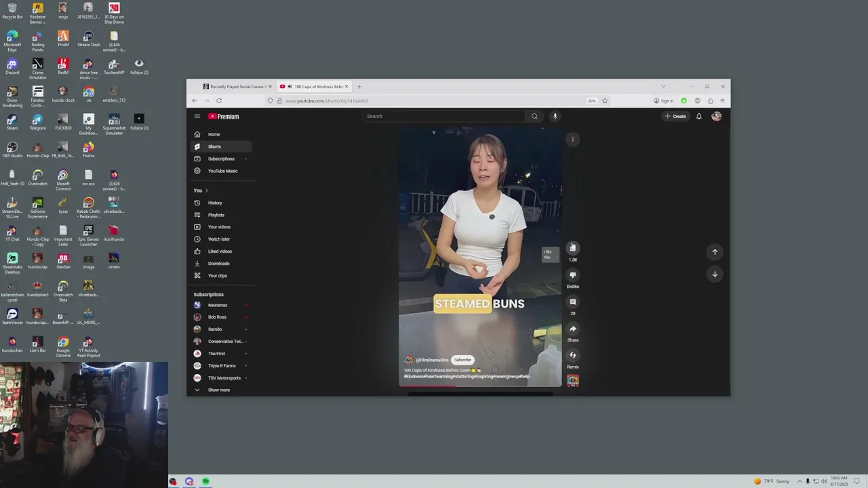Screen dimensions: 868x488
Task: Click the Dislike thumbs-down button
Action: tap(573, 275)
